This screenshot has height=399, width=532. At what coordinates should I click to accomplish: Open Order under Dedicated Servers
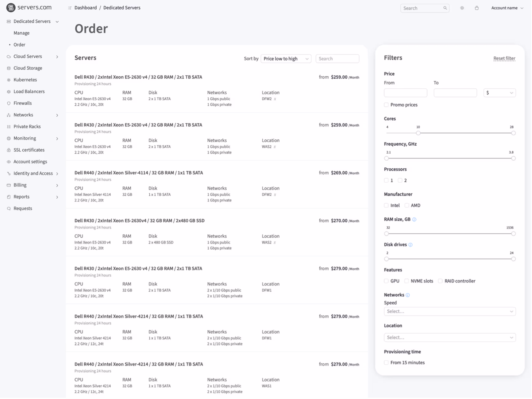[x=19, y=45]
